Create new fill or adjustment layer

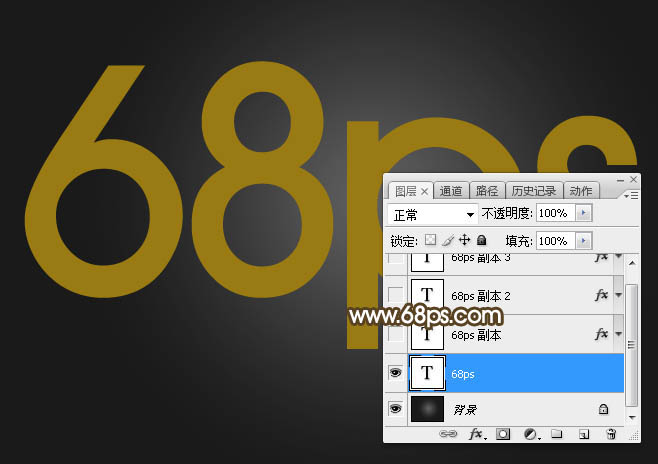532,434
